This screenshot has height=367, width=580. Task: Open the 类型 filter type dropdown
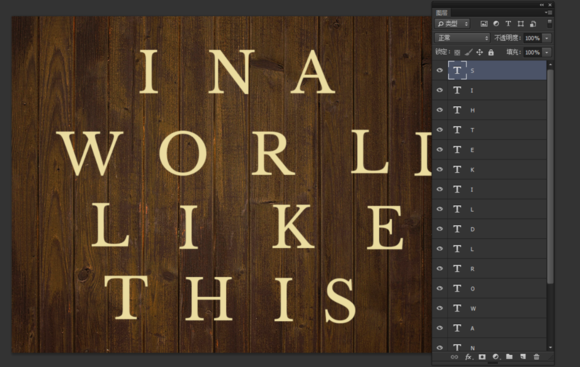(452, 24)
